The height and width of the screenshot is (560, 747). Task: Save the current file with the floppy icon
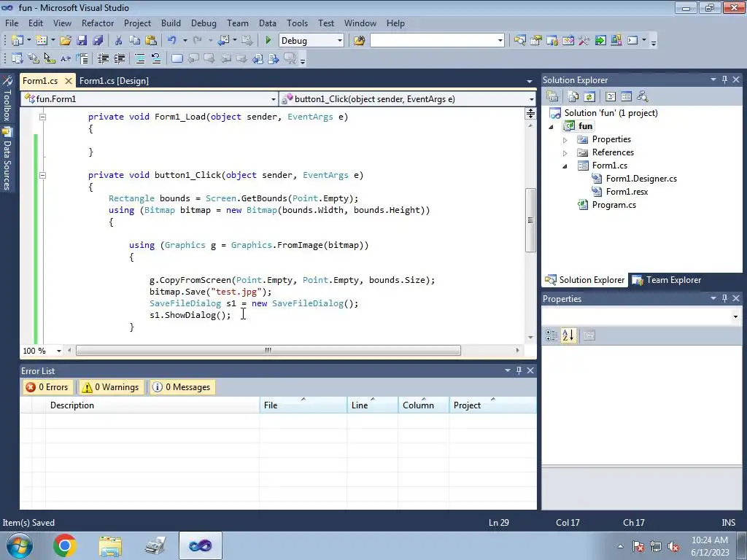click(x=82, y=41)
